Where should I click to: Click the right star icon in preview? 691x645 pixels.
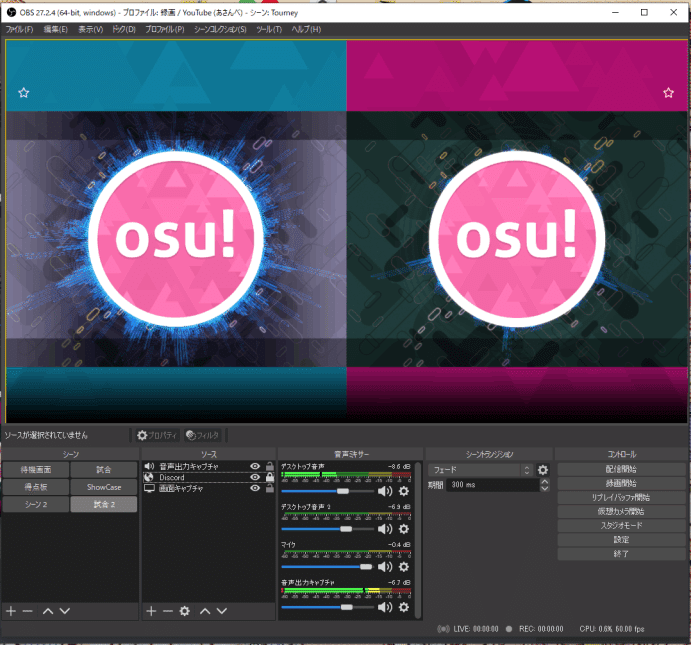tap(669, 93)
